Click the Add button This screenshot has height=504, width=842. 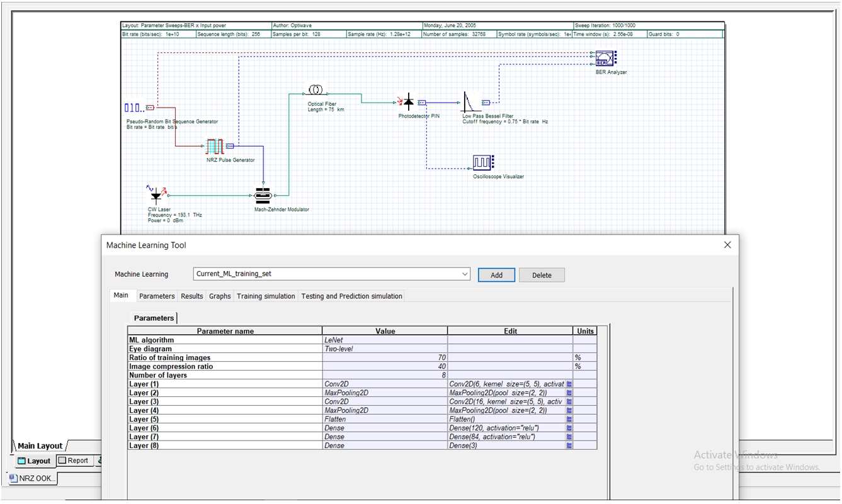(496, 275)
